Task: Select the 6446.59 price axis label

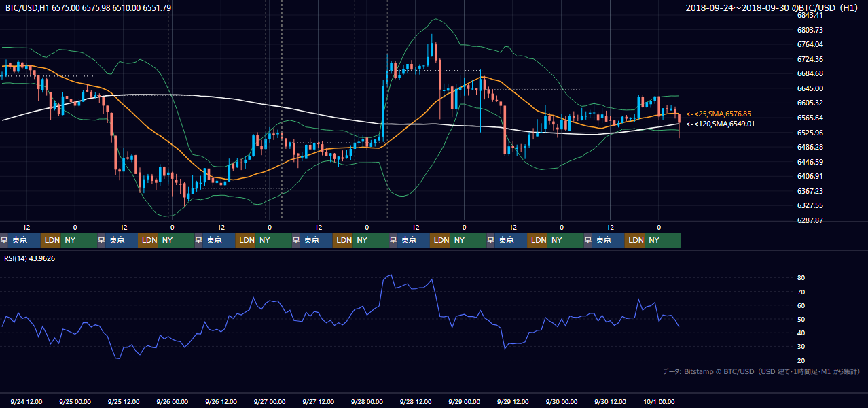Action: [x=811, y=162]
